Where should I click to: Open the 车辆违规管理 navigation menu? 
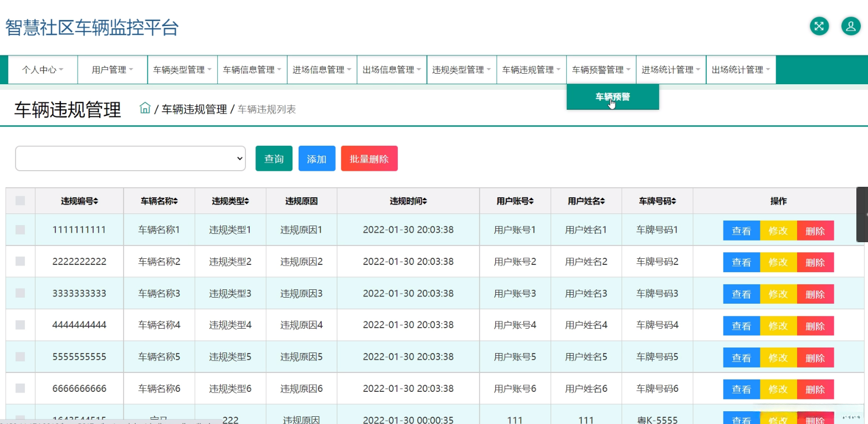click(x=531, y=70)
